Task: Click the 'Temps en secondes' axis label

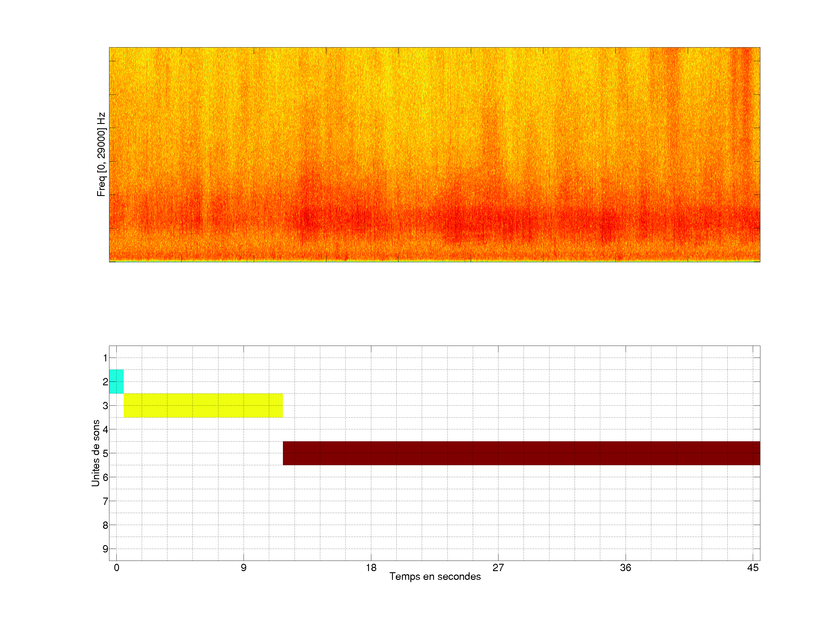Action: point(435,576)
